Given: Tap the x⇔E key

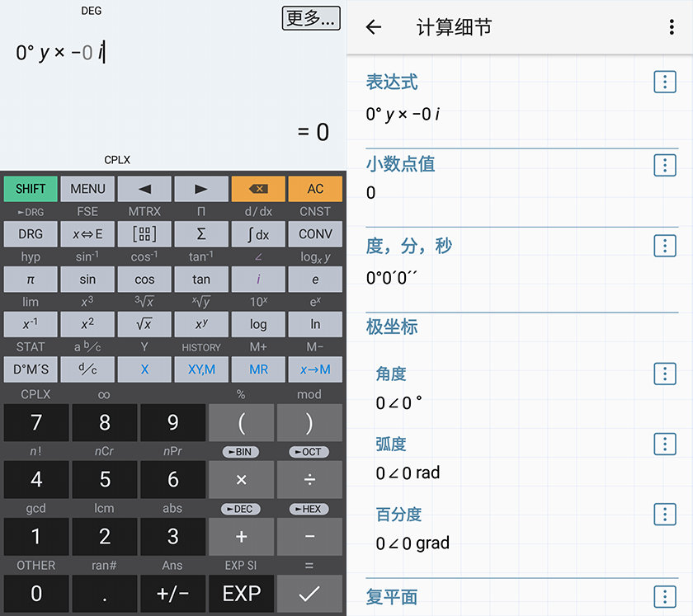Looking at the screenshot, I should coord(87,233).
